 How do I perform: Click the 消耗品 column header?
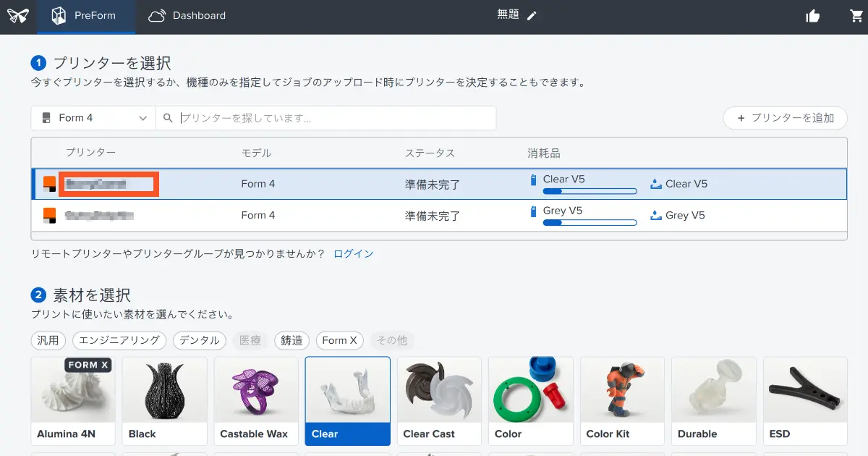tap(544, 153)
